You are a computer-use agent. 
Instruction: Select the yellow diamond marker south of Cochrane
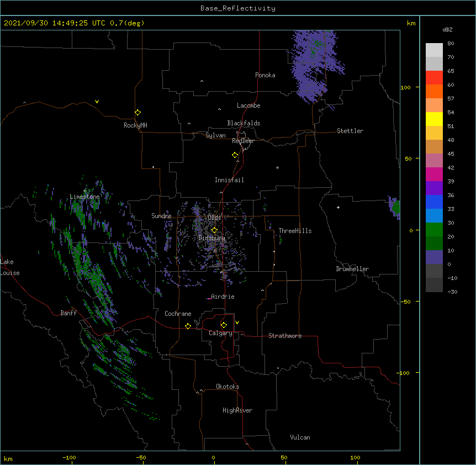pyautogui.click(x=188, y=326)
